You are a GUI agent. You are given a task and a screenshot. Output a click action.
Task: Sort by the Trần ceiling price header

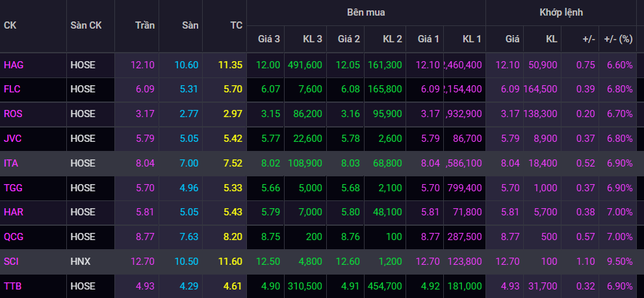pos(145,25)
